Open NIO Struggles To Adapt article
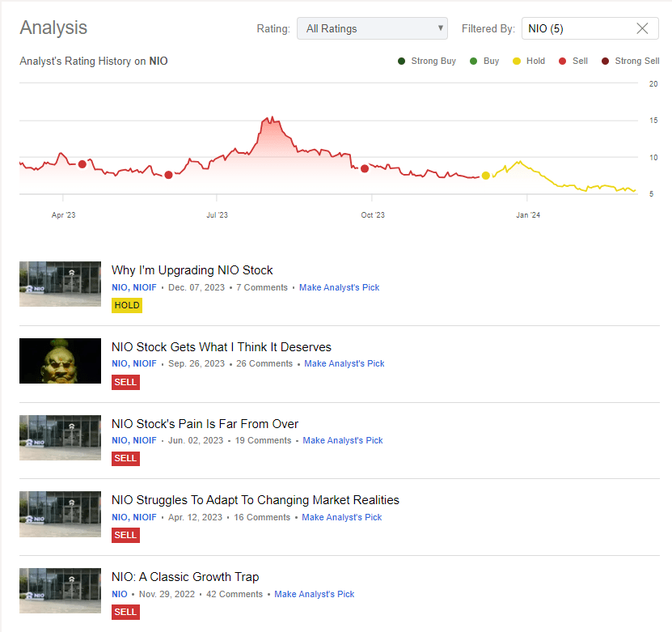The width and height of the screenshot is (672, 632). (256, 500)
